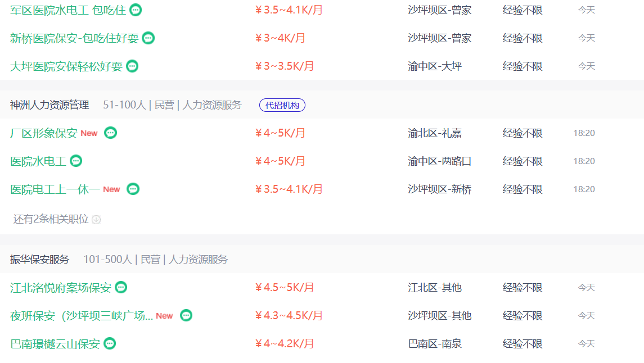Open chat icon beside 大坪医院安保轻松好要
The width and height of the screenshot is (644, 363).
coord(132,66)
